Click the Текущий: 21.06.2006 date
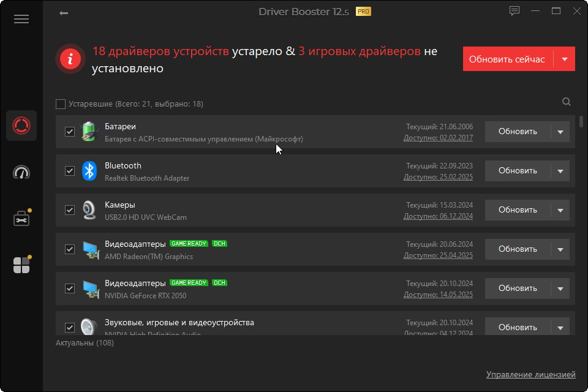The image size is (588, 392). [x=440, y=127]
